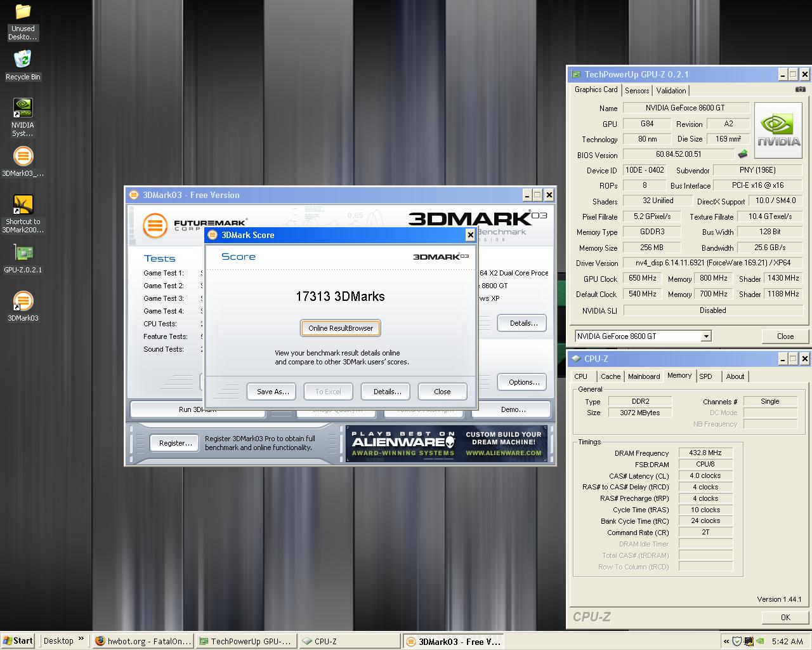The image size is (812, 650).
Task: Close the 3DMark Score dialog with X
Action: point(470,235)
